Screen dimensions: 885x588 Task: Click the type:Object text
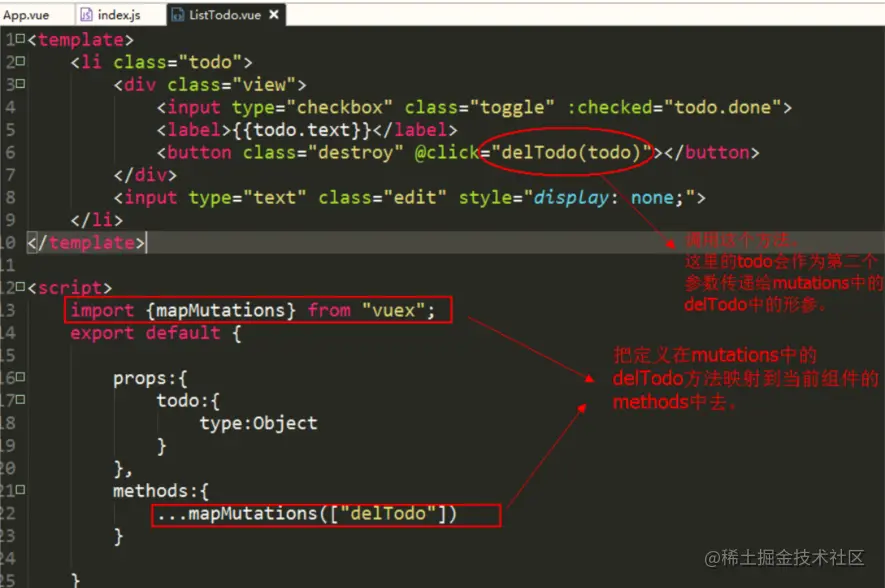tap(258, 423)
